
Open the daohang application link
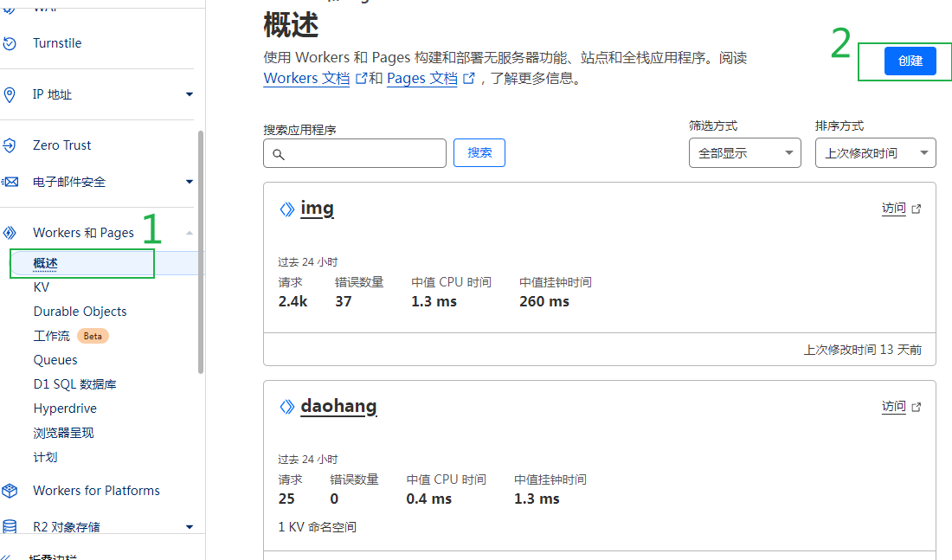338,406
